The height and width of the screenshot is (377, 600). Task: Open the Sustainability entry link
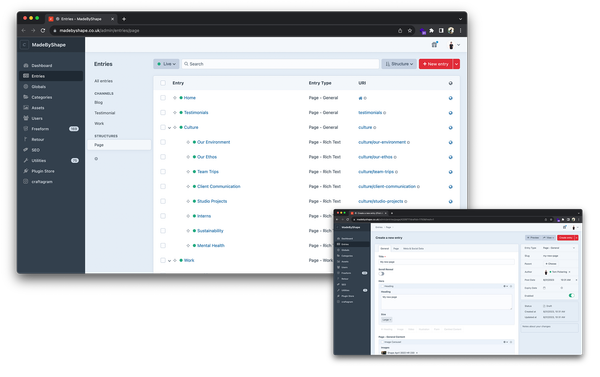click(210, 231)
